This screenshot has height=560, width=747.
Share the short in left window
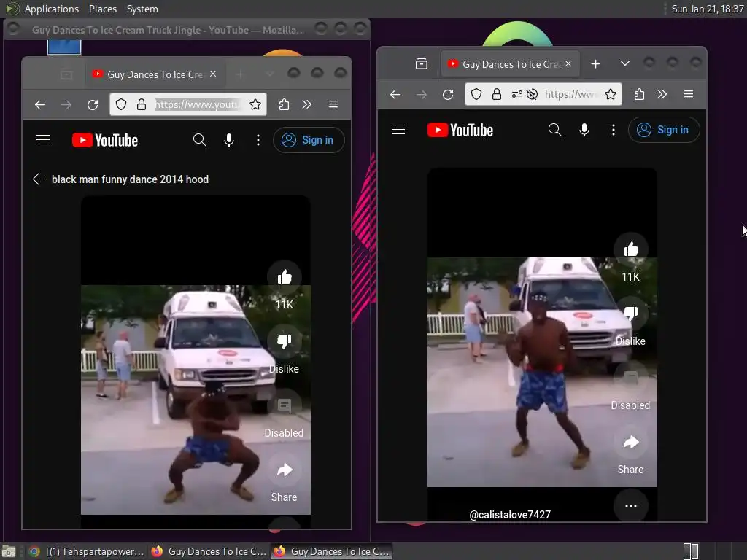click(285, 470)
